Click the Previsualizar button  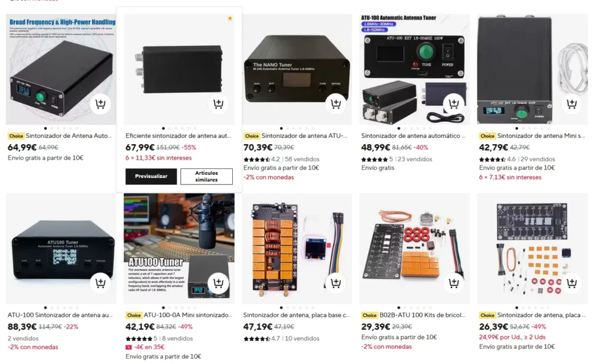coord(151,177)
